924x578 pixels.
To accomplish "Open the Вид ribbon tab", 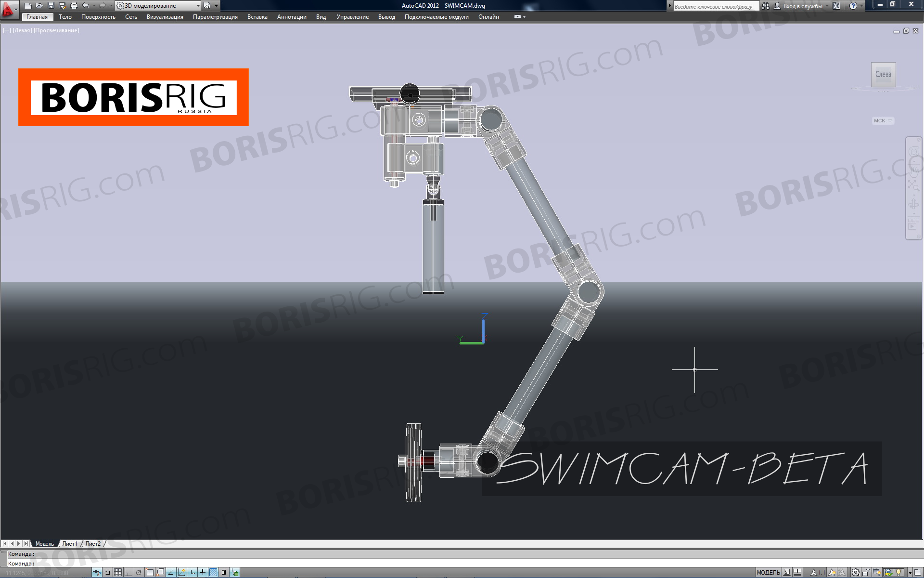I will coord(321,17).
